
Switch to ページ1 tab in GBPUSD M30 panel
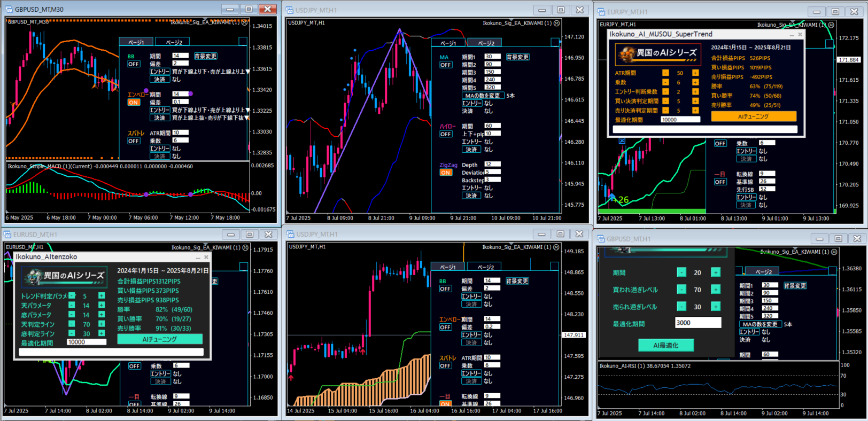pyautogui.click(x=136, y=42)
